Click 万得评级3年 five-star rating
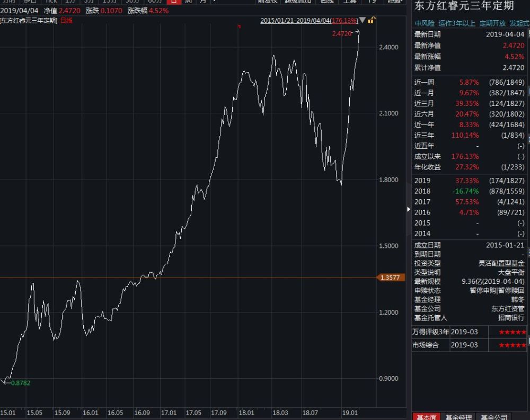 (x=513, y=332)
